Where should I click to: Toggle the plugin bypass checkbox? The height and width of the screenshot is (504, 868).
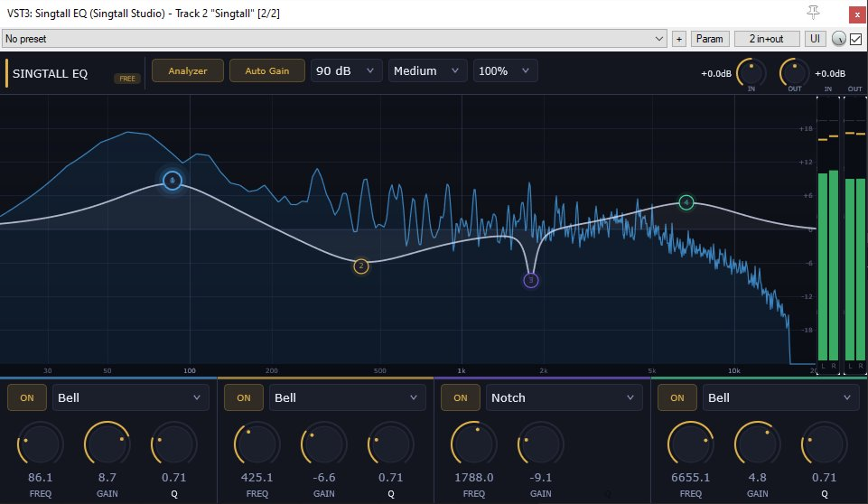(x=856, y=39)
